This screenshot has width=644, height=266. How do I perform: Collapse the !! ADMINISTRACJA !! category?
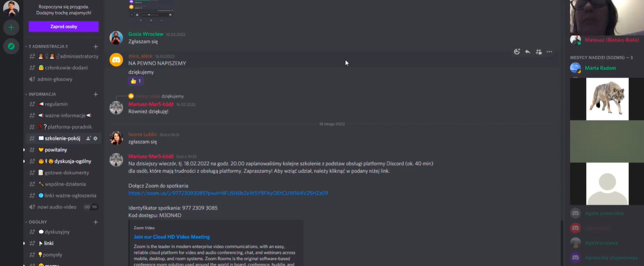tap(48, 46)
